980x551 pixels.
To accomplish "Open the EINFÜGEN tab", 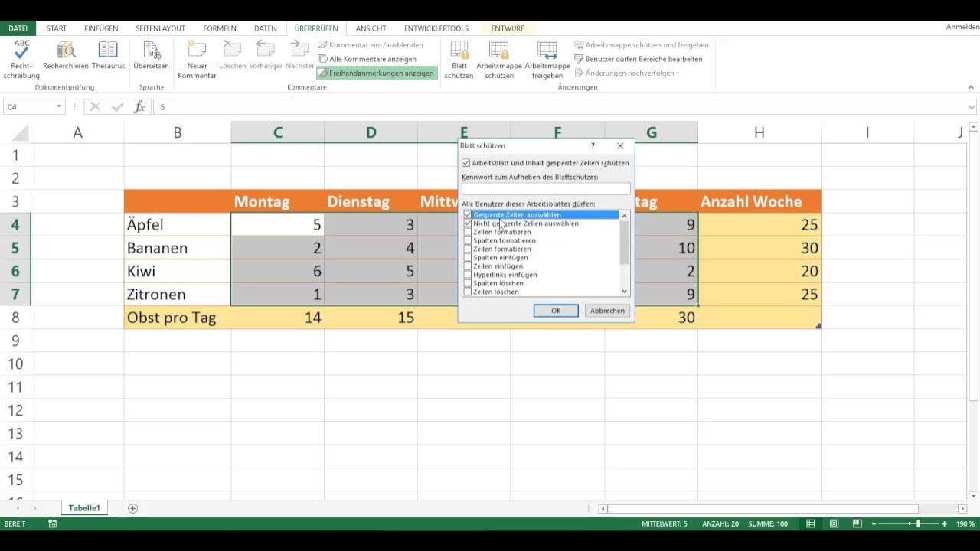I will point(101,28).
